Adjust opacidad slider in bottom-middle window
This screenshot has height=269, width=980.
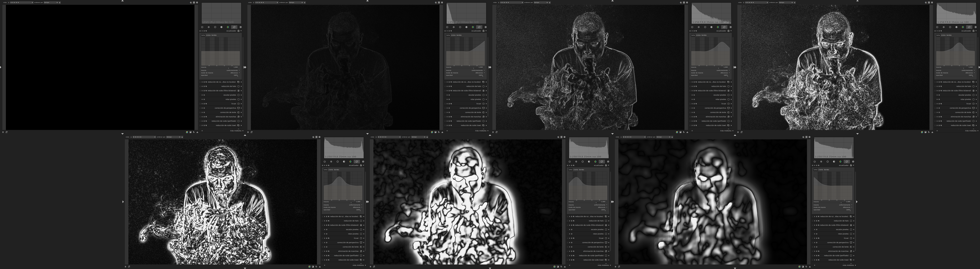[587, 210]
